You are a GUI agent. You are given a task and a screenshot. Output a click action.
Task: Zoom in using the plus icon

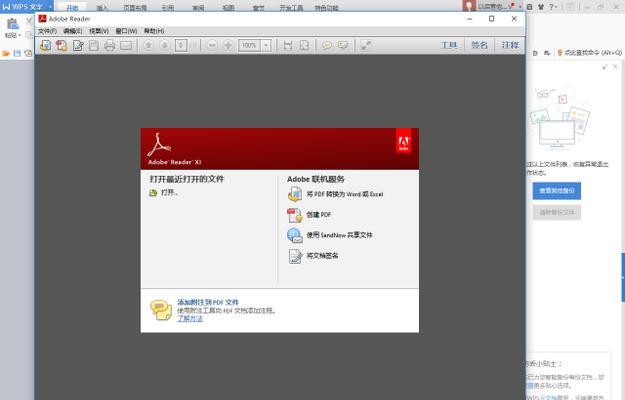pos(228,45)
